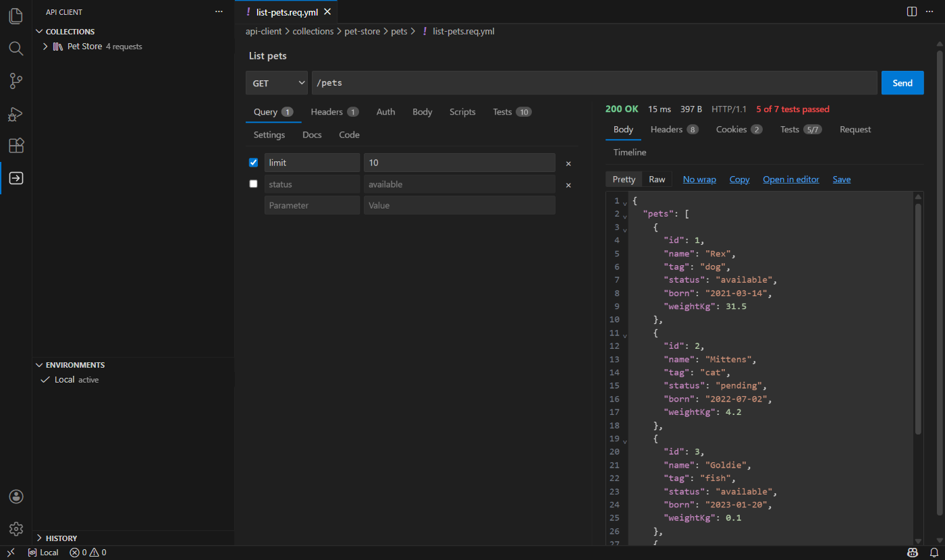Image resolution: width=945 pixels, height=560 pixels.
Task: Open the Accounts icon in activity bar
Action: pos(16,497)
